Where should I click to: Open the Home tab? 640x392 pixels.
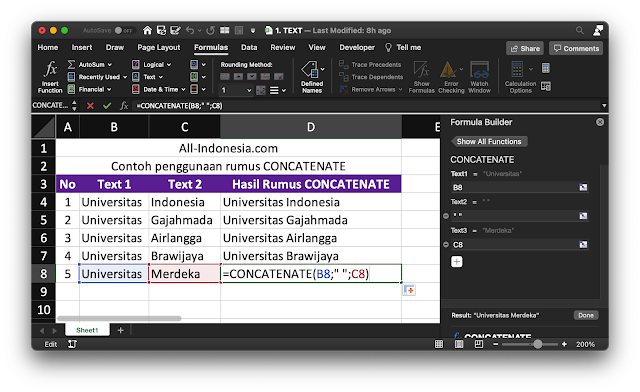[48, 47]
